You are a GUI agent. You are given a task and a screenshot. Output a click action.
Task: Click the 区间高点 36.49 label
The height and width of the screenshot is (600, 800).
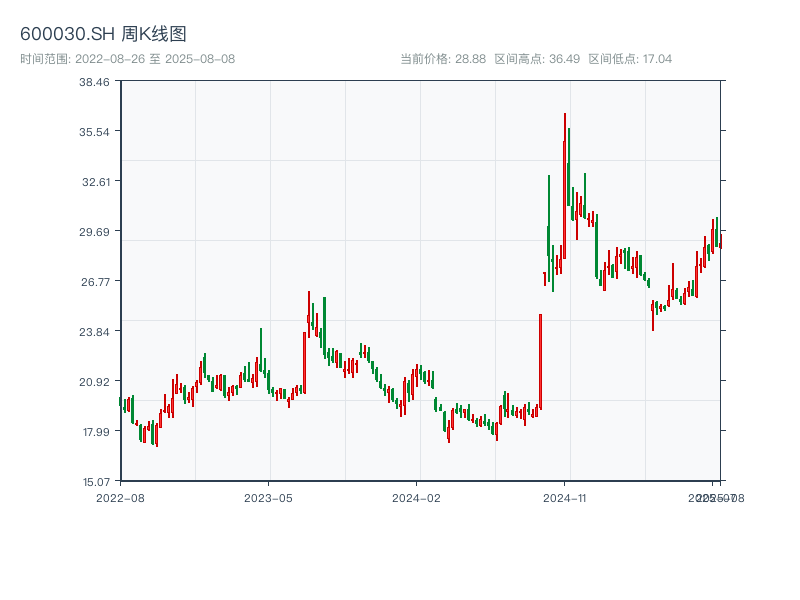point(537,59)
